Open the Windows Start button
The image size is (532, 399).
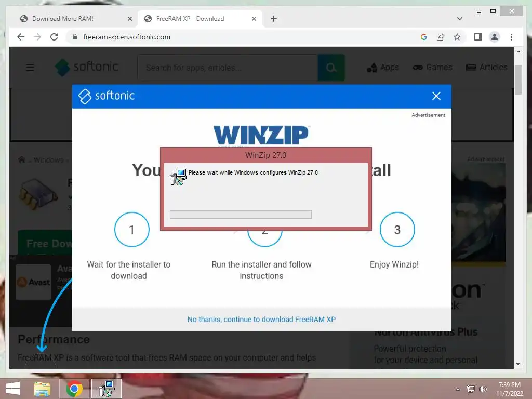(x=13, y=388)
